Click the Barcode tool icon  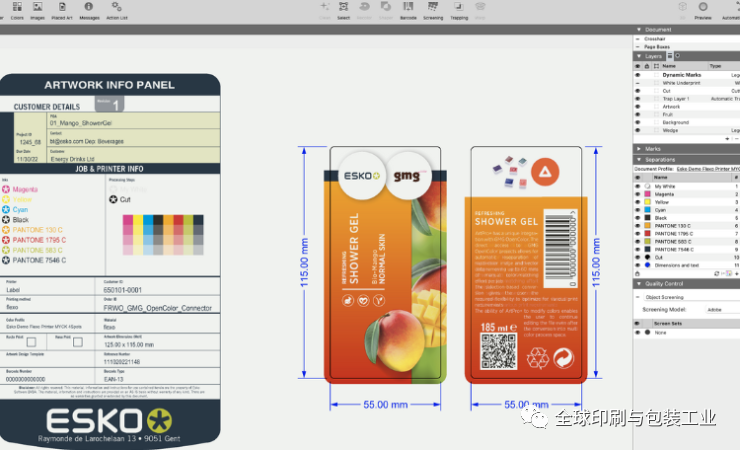(x=408, y=12)
